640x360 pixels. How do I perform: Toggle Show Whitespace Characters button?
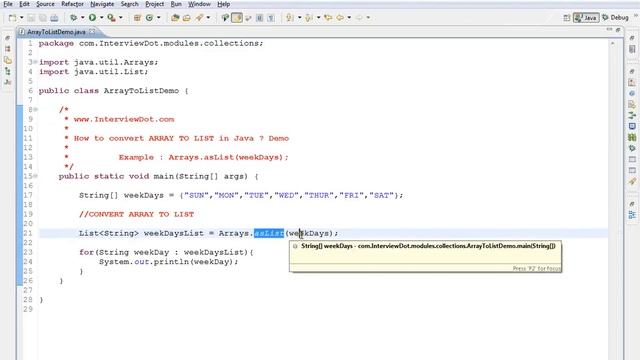click(x=271, y=18)
